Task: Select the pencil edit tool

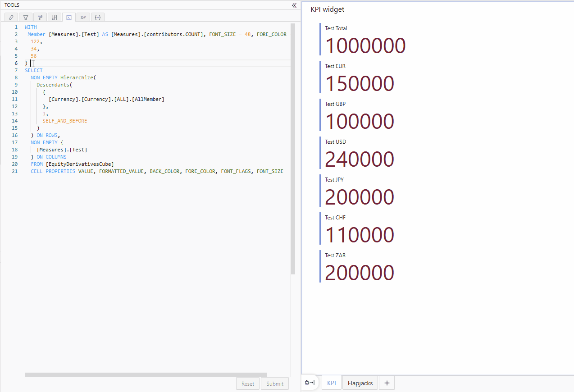Action: pyautogui.click(x=11, y=17)
